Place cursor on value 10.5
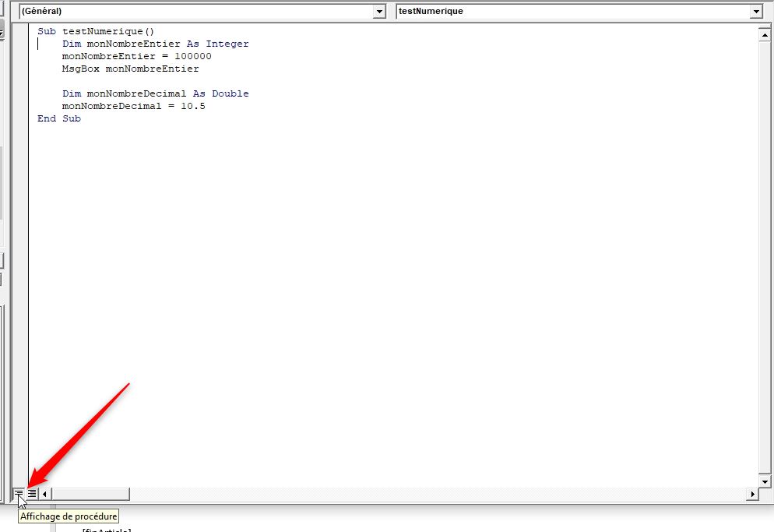The height and width of the screenshot is (532, 774). point(192,106)
